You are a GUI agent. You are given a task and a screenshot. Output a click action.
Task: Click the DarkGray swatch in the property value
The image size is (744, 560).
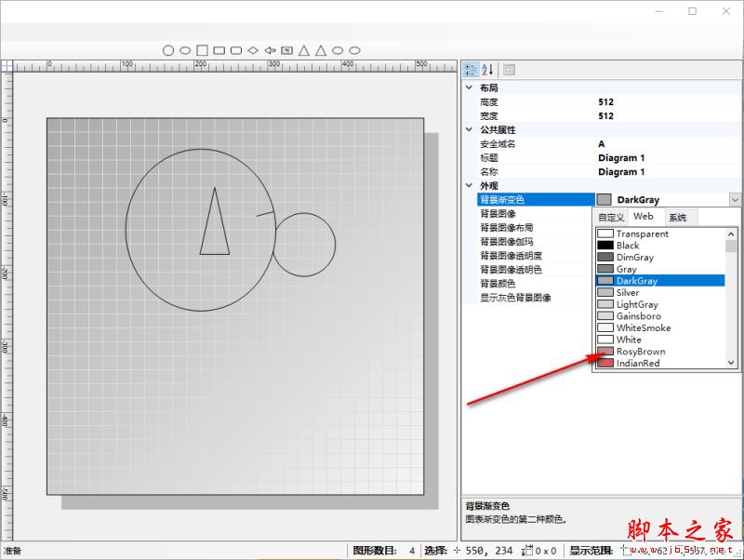pyautogui.click(x=604, y=200)
